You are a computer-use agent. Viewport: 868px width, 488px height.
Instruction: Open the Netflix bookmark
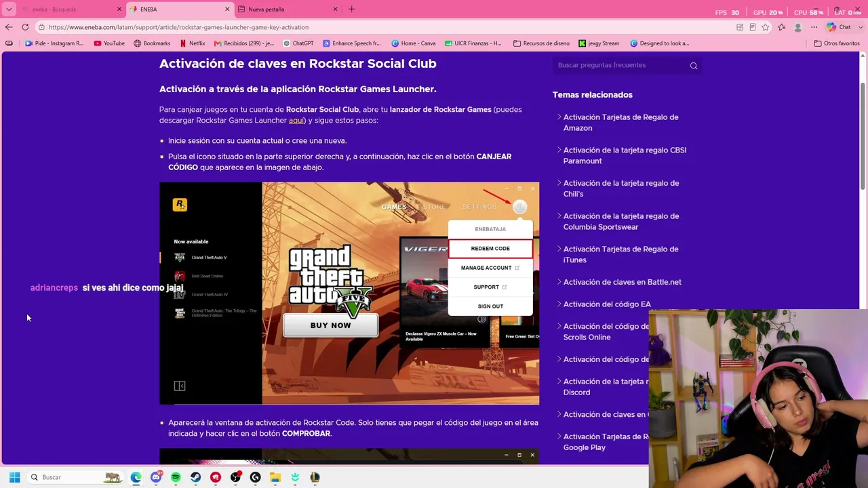tap(193, 43)
